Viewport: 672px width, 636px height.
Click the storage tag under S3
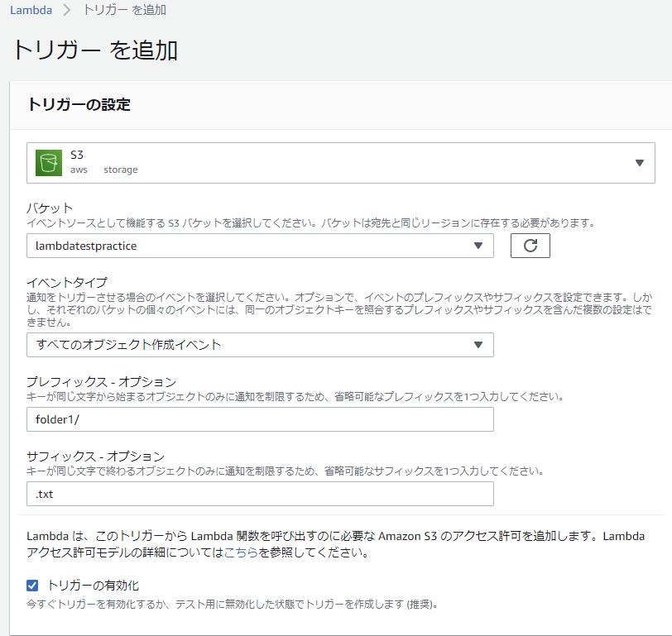pyautogui.click(x=121, y=170)
